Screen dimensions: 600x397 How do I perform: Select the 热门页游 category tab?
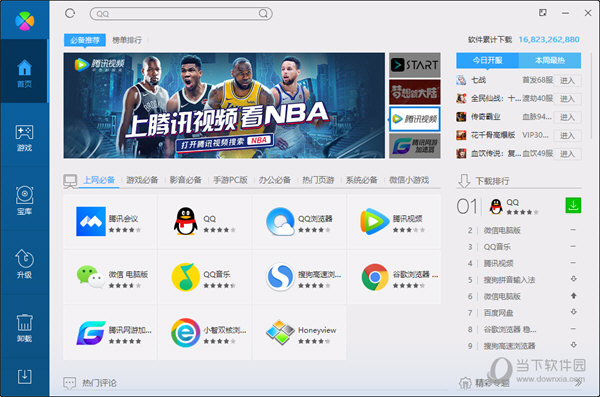tap(318, 180)
